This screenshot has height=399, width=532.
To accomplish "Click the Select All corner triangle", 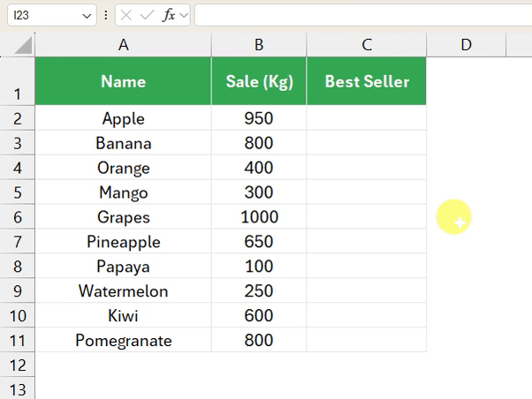I will click(x=23, y=45).
